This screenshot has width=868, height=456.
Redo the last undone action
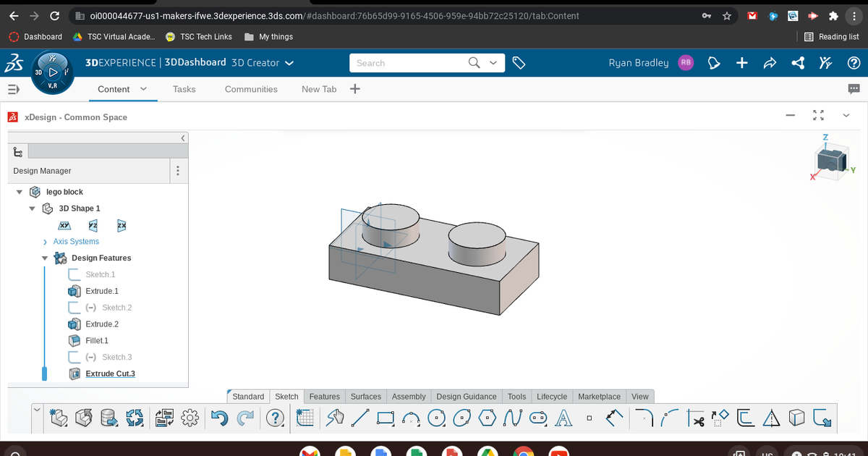[247, 417]
